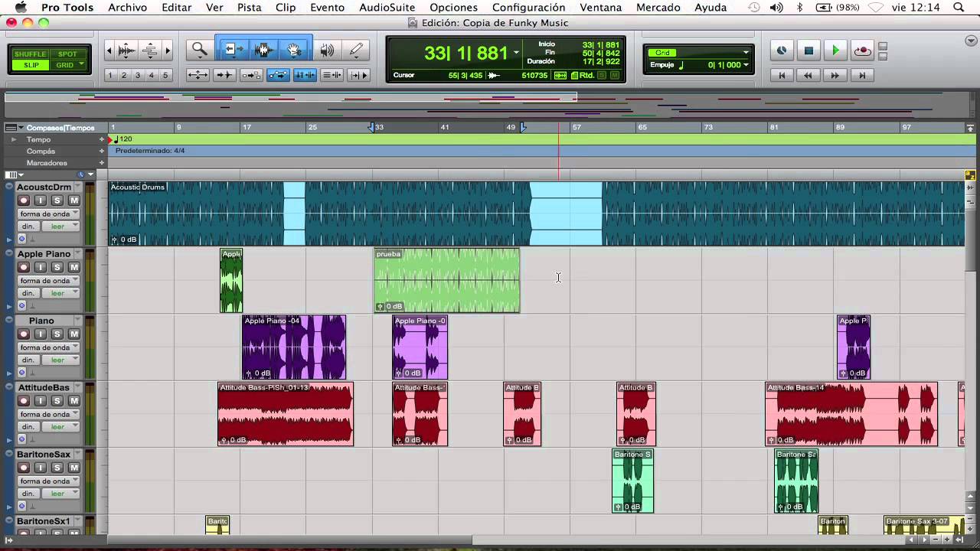Enable Spot edit mode
This screenshot has height=551, width=980.
pos(67,54)
